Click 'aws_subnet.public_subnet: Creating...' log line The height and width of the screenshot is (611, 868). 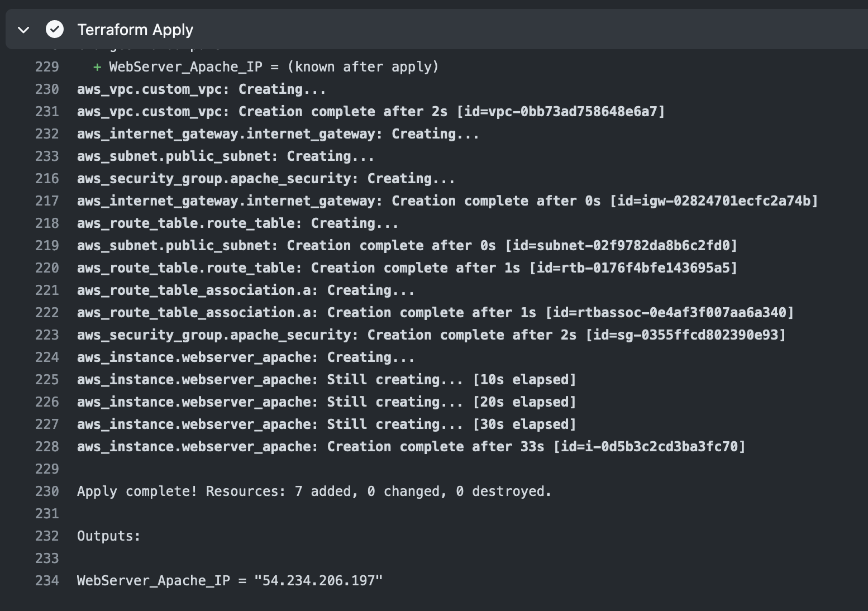pos(226,156)
